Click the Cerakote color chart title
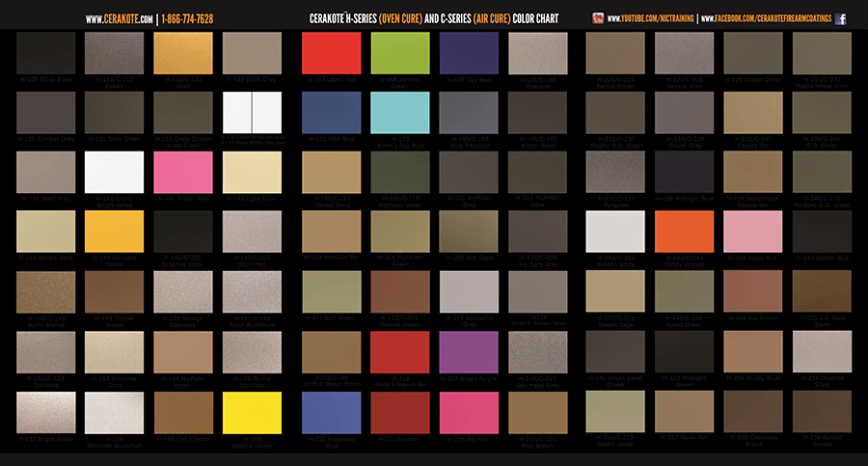This screenshot has height=466, width=868. (433, 19)
